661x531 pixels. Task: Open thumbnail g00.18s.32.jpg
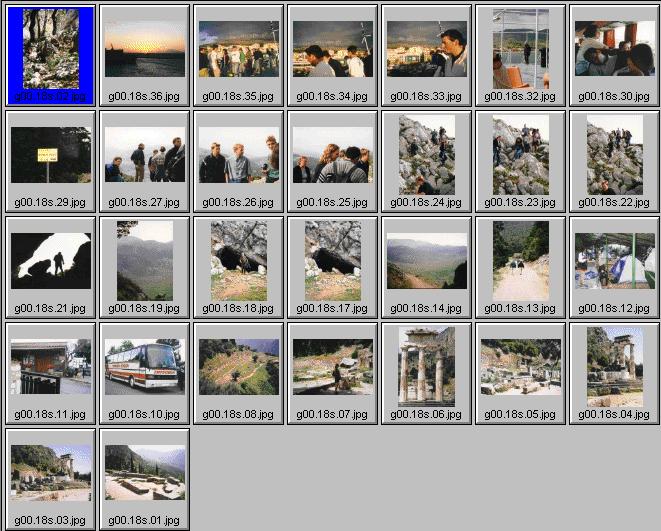click(x=520, y=50)
